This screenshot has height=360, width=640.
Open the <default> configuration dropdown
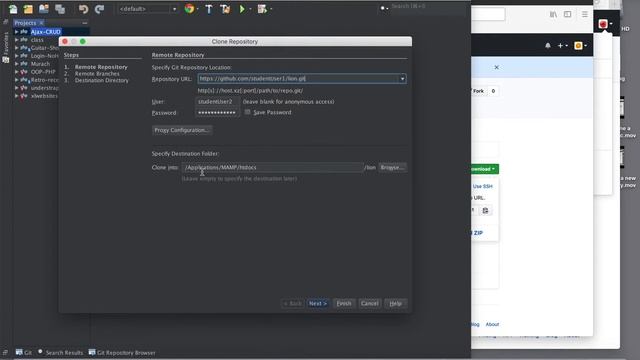point(148,9)
